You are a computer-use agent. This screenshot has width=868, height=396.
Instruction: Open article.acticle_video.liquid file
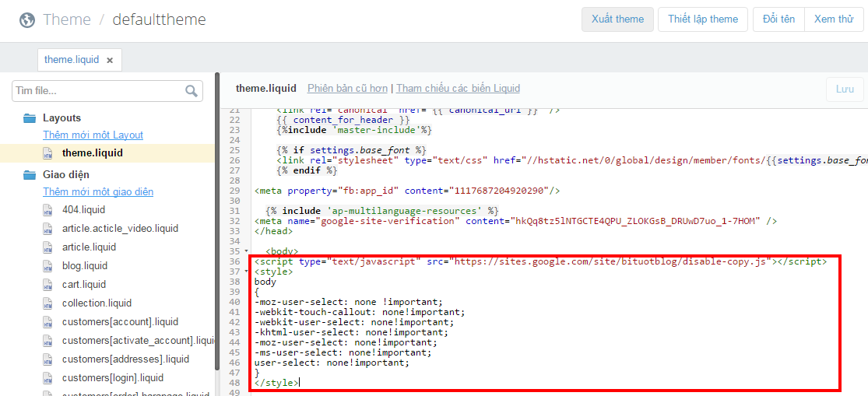click(x=120, y=229)
